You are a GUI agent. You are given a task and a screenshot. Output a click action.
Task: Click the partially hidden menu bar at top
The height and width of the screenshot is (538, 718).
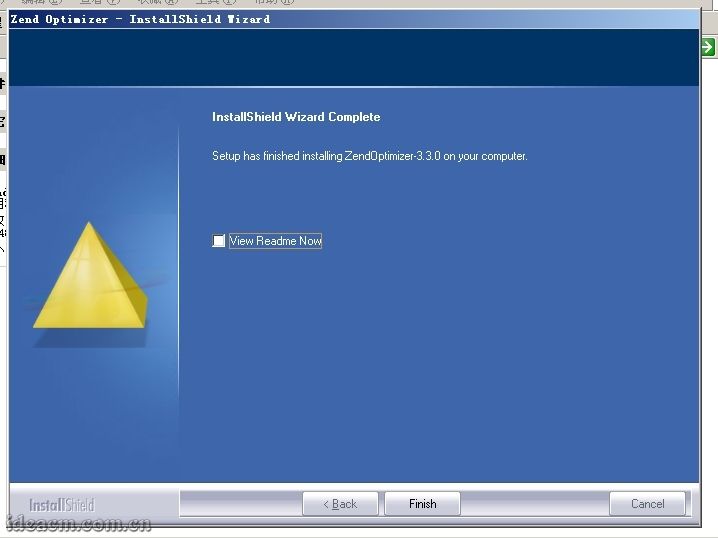click(x=150, y=3)
